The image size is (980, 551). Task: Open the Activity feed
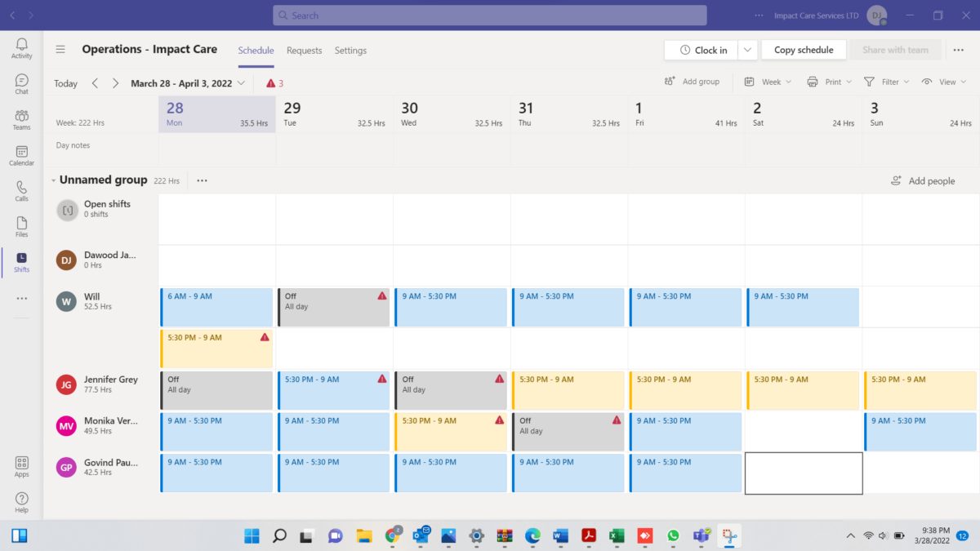point(20,47)
